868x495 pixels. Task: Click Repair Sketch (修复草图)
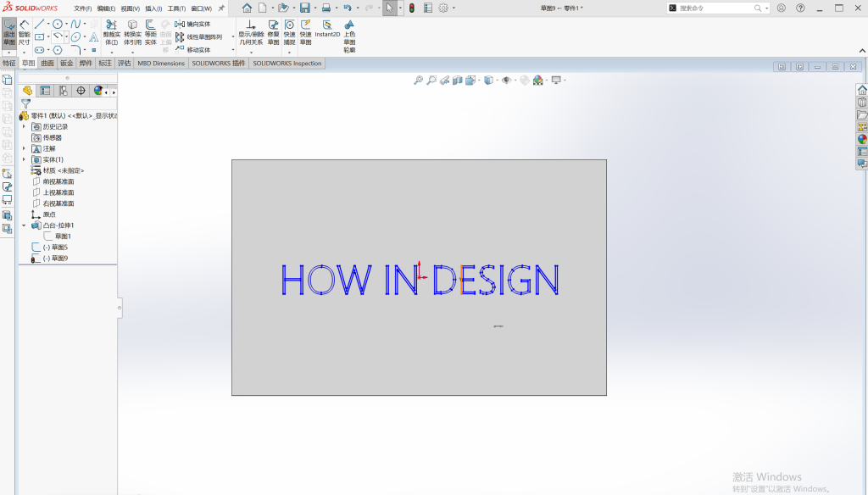click(x=274, y=33)
